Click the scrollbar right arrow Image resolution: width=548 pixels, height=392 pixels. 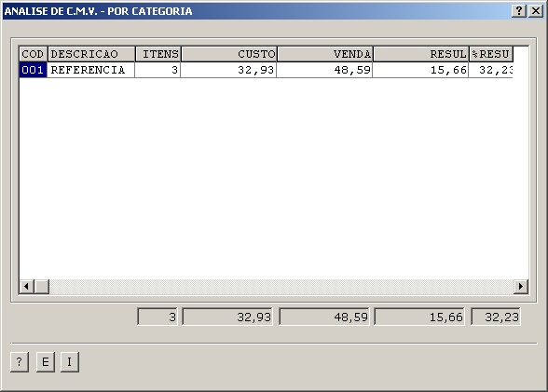(521, 287)
